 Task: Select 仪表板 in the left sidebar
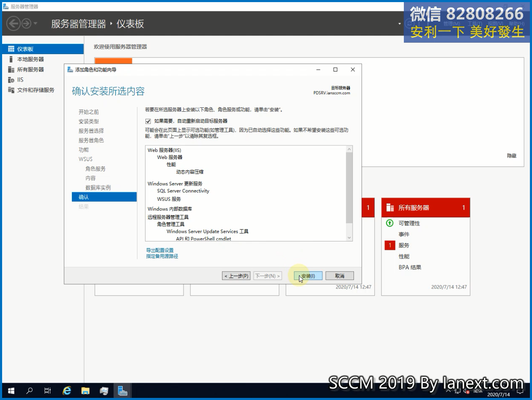click(x=43, y=49)
